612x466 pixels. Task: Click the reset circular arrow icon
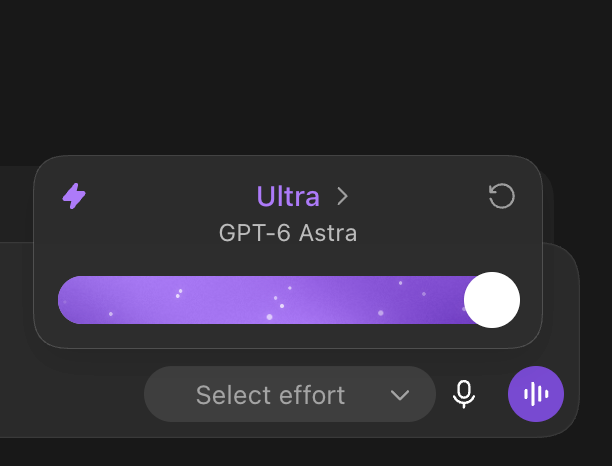point(502,196)
